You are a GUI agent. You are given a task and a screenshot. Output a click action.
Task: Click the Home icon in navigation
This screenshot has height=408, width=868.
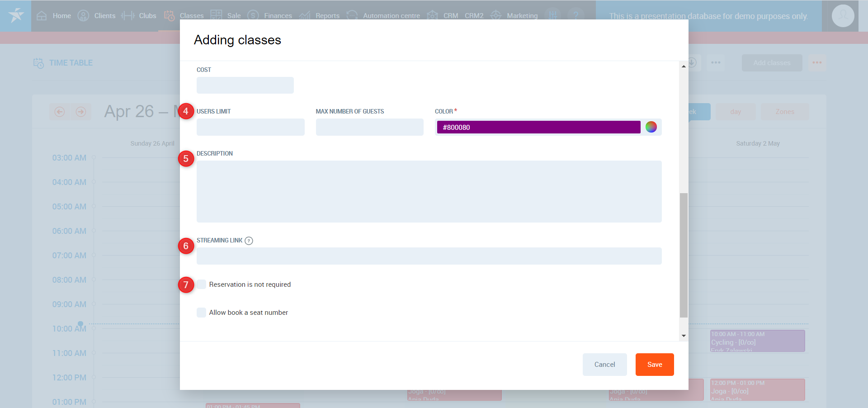[42, 16]
